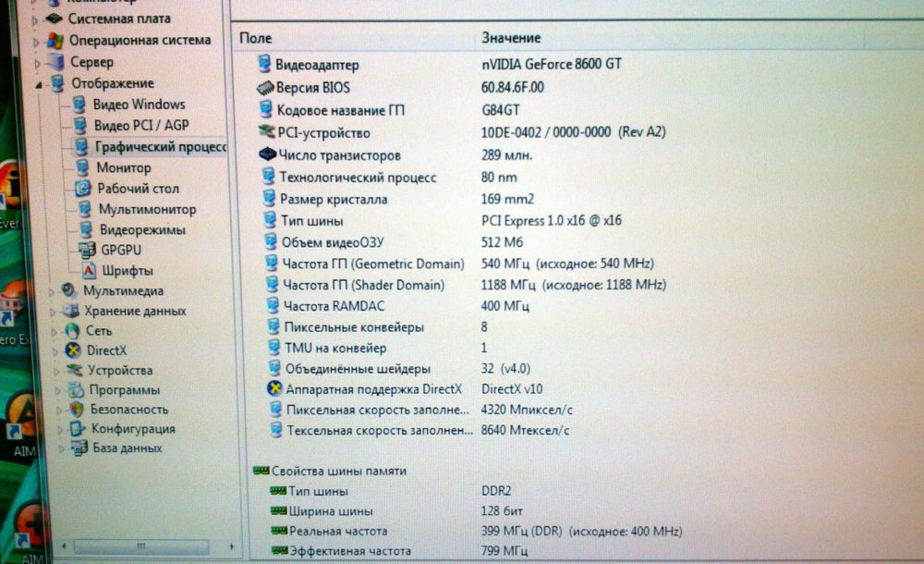Click the Программы icon

(76, 390)
